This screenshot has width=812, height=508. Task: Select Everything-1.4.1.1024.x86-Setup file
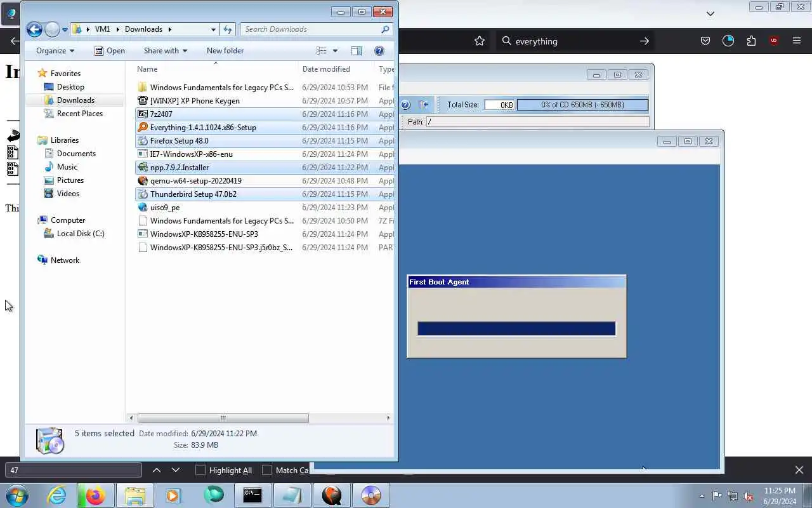(203, 128)
